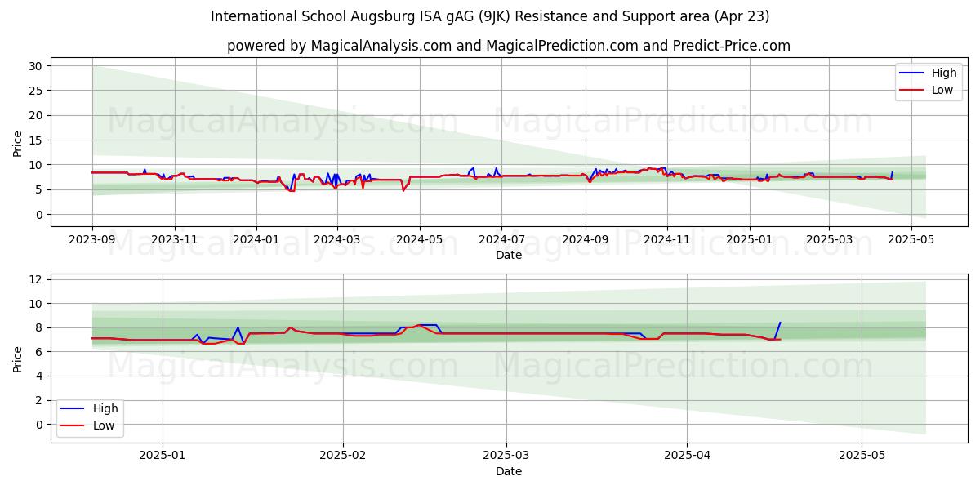Click the '2024-07' x-axis label, top chart

pyautogui.click(x=501, y=239)
